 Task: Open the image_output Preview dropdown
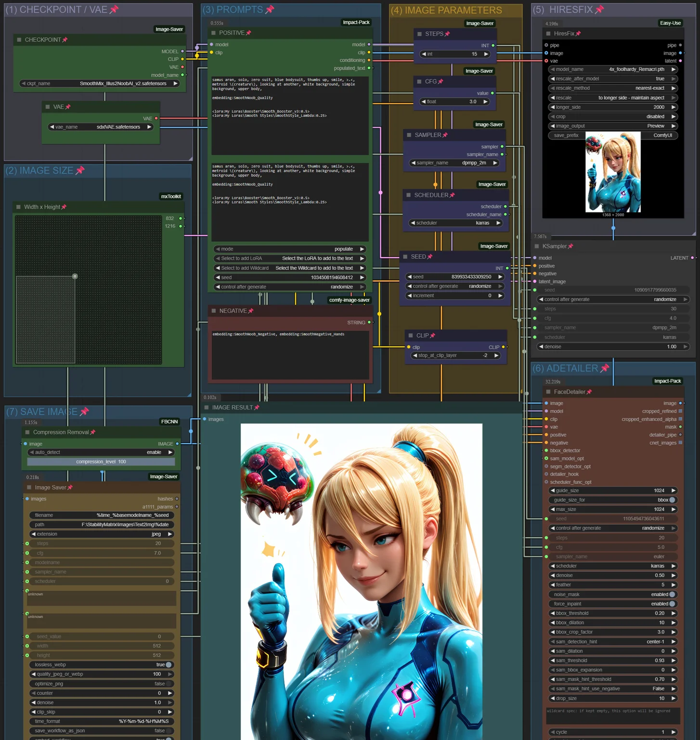coord(613,126)
